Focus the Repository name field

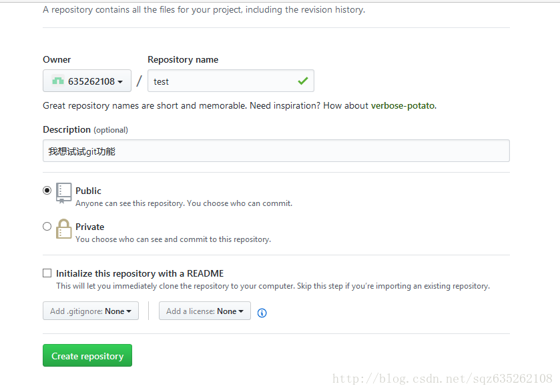224,81
